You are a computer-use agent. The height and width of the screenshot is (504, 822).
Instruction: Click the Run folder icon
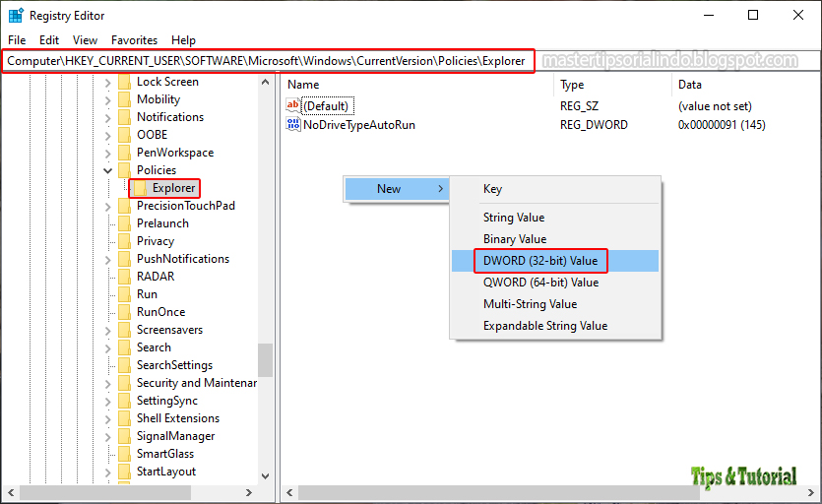tap(125, 294)
